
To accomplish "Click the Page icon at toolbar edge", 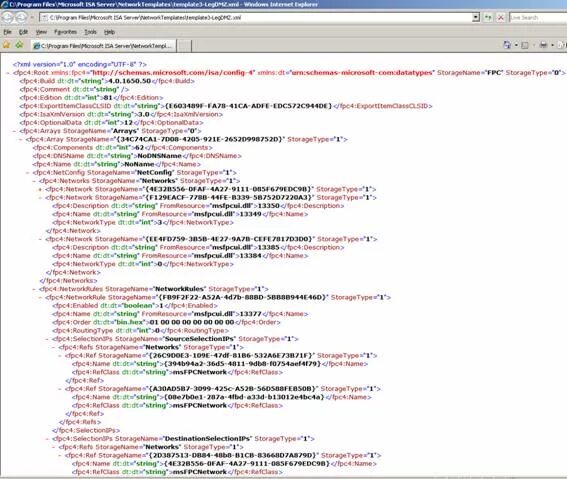I will [x=561, y=45].
